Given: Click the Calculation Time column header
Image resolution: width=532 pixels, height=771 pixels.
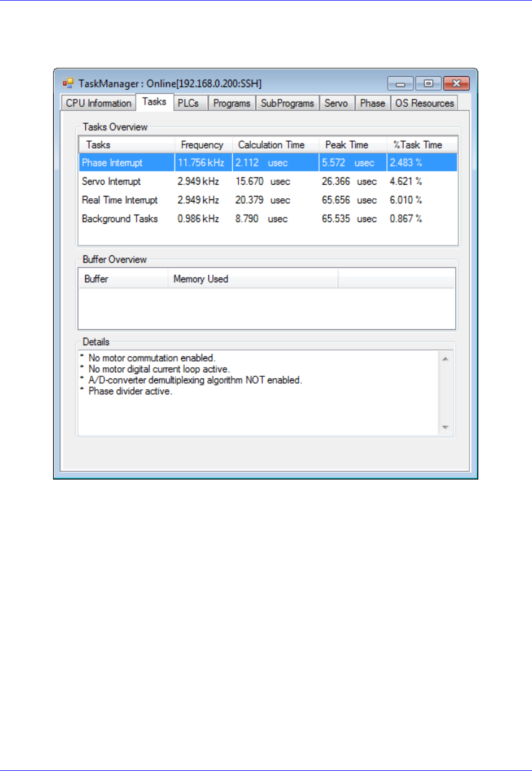Looking at the screenshot, I should tap(276, 145).
